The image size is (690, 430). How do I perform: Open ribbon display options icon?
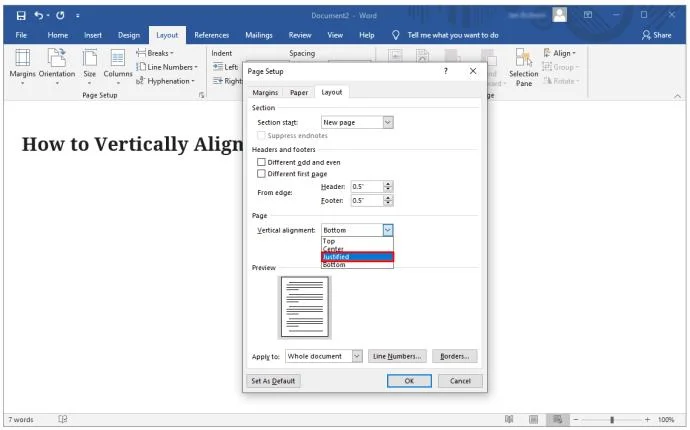click(588, 15)
